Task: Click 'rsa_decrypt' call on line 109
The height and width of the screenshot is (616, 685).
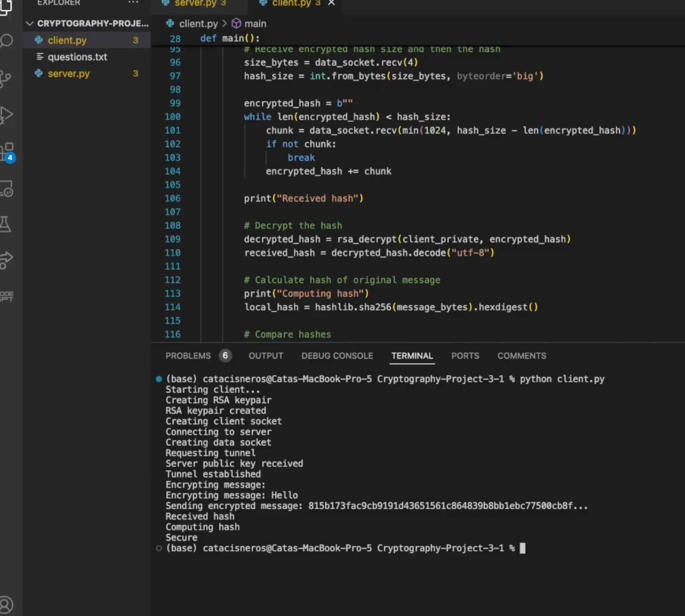Action: pos(366,239)
